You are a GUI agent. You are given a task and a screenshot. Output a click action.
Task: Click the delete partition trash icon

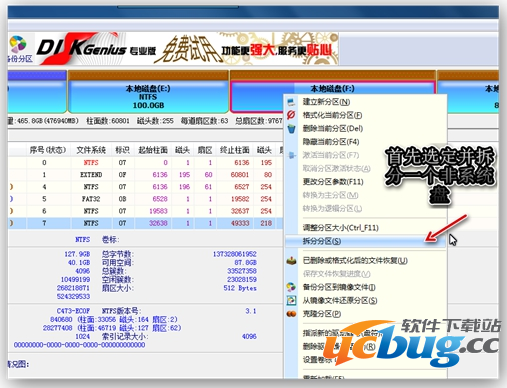(291, 128)
